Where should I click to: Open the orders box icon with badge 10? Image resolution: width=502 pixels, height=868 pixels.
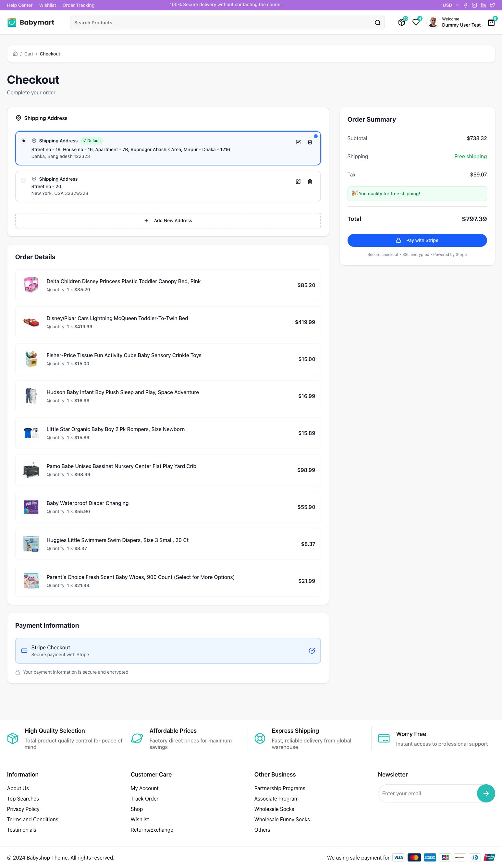(402, 22)
